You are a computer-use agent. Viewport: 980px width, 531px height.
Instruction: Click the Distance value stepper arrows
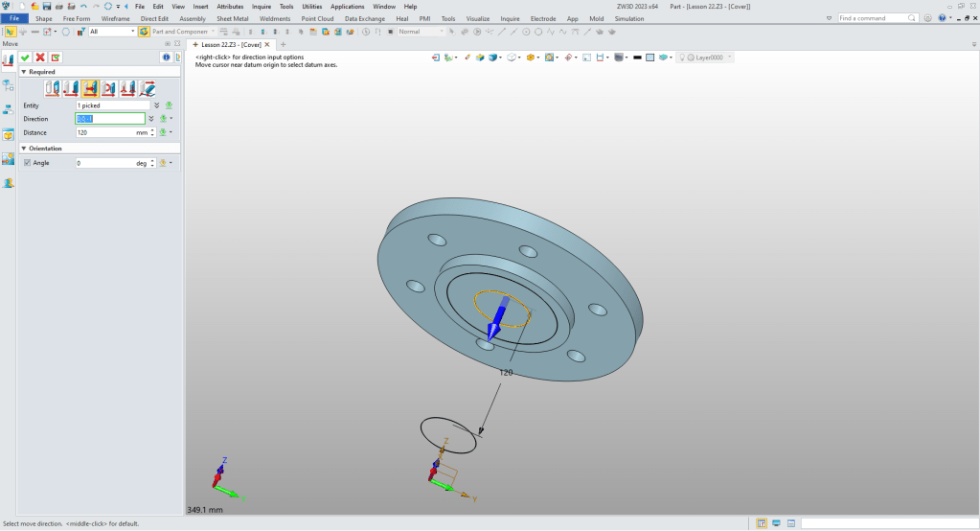pos(154,132)
